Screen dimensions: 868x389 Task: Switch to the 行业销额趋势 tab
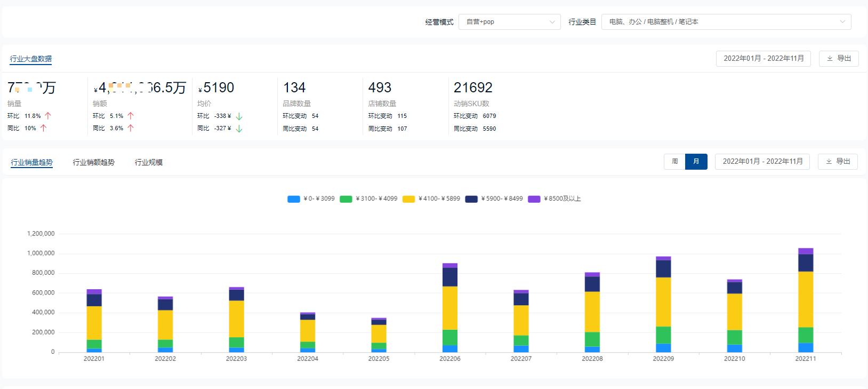tap(93, 162)
